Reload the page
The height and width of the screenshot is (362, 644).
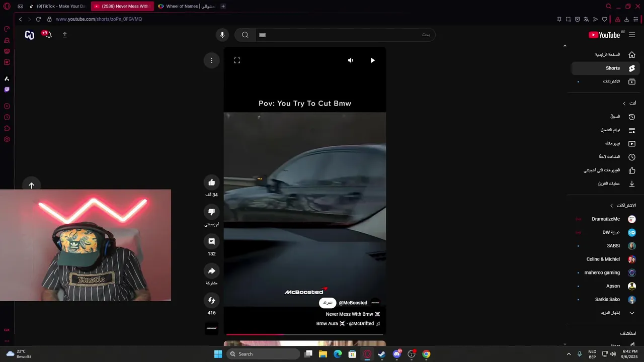38,19
